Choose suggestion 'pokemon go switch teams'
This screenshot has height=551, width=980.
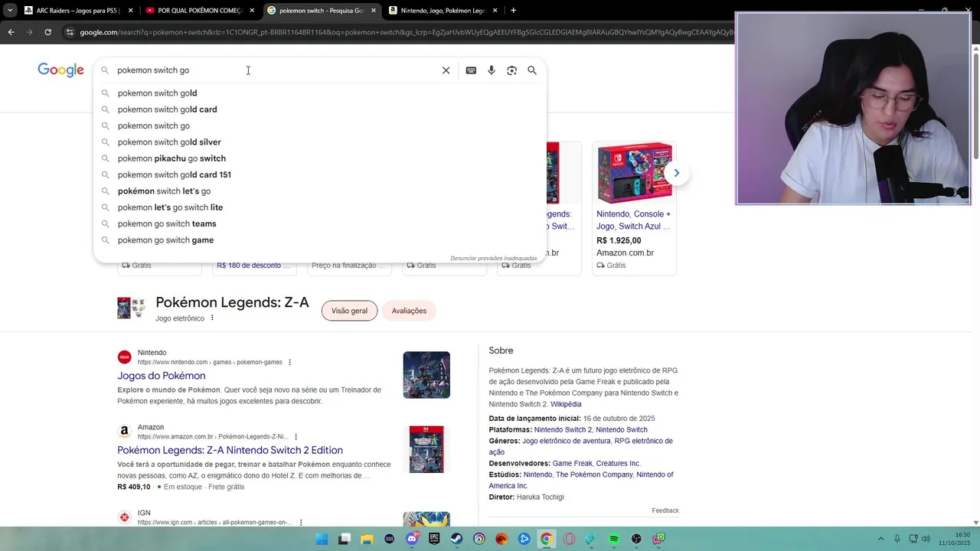click(x=320, y=223)
